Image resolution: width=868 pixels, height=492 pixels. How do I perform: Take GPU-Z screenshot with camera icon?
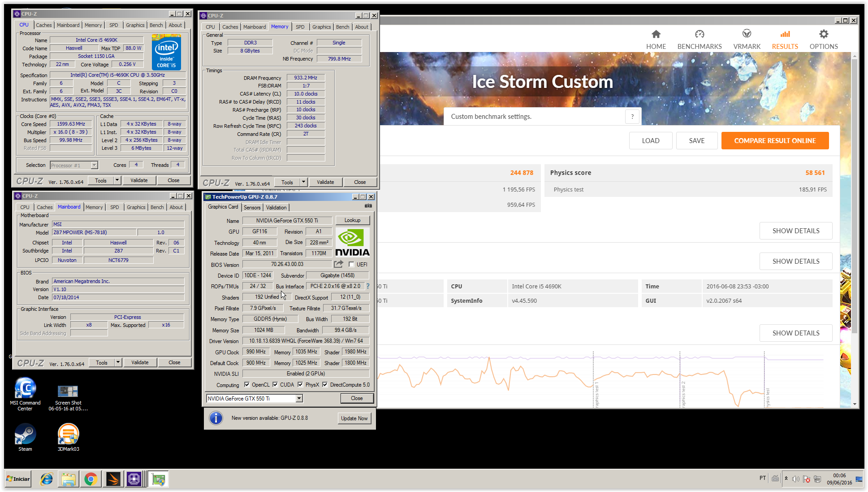(368, 206)
